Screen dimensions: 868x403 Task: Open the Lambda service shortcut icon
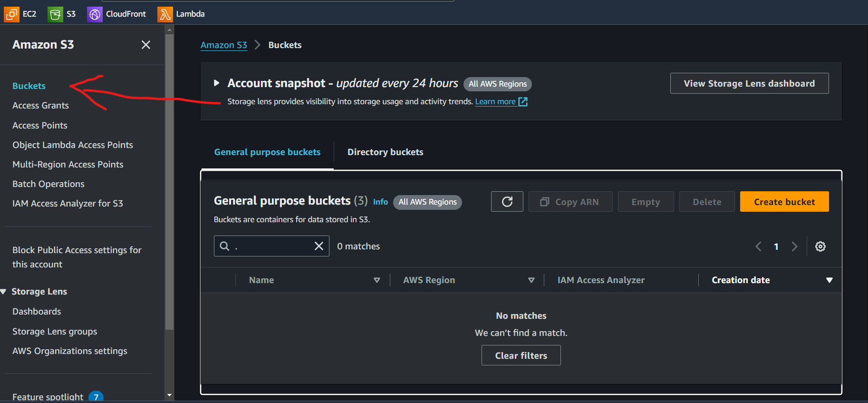(165, 14)
